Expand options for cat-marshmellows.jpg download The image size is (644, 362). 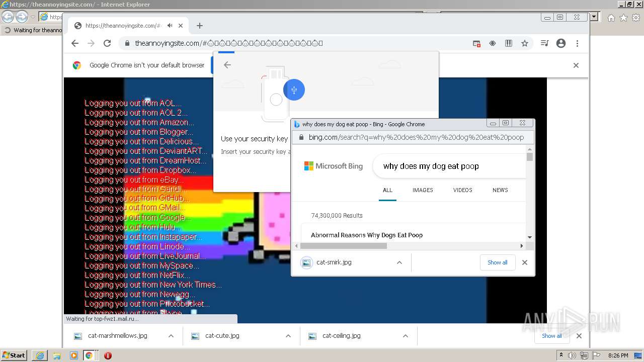tap(171, 336)
